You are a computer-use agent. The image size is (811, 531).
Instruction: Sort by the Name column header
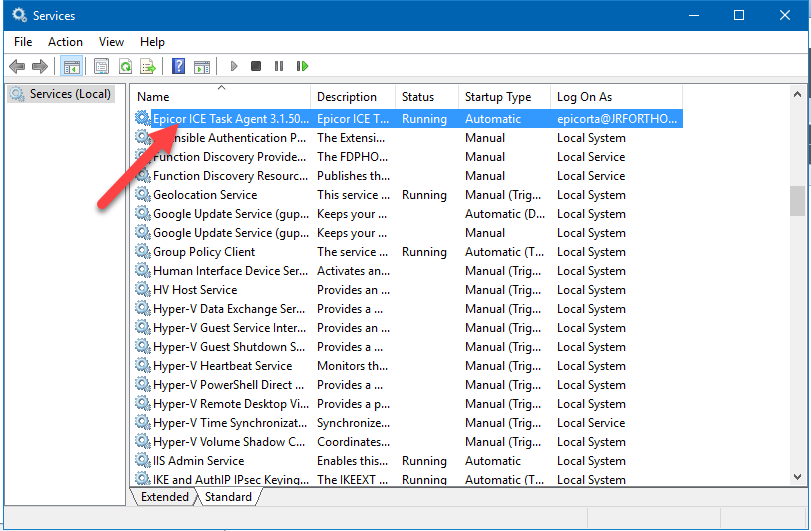pos(220,97)
